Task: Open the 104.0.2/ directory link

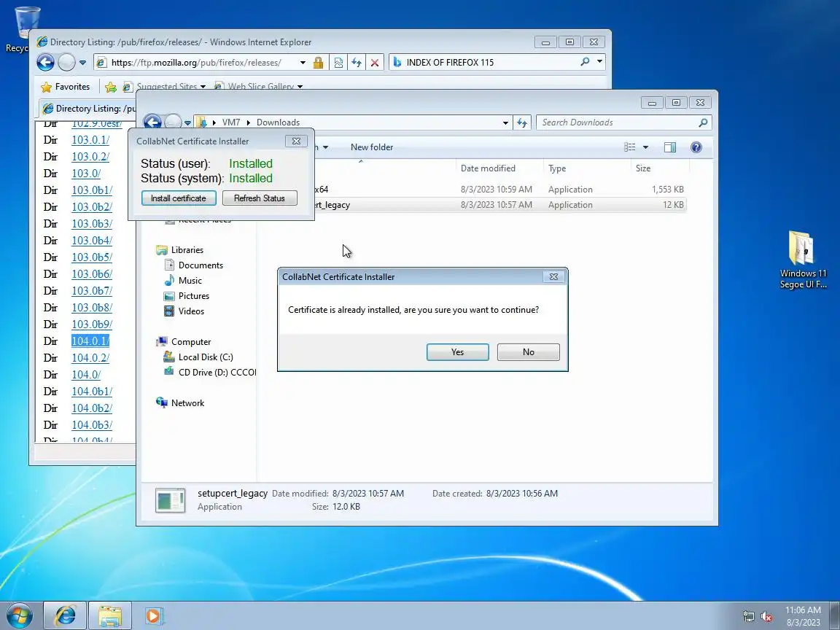Action: (90, 358)
